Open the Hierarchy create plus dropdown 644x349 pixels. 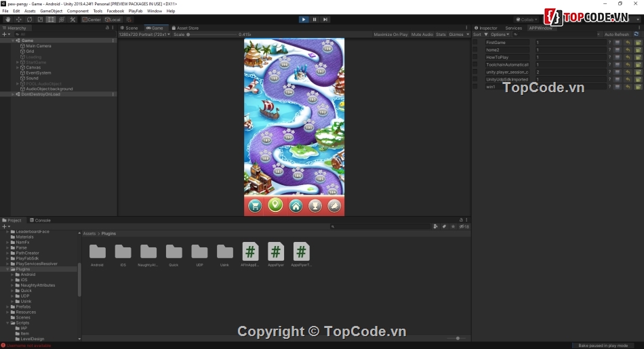coord(6,34)
